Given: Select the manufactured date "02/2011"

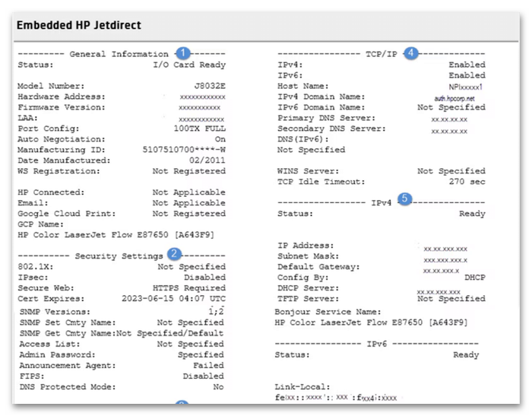Looking at the screenshot, I should (207, 160).
